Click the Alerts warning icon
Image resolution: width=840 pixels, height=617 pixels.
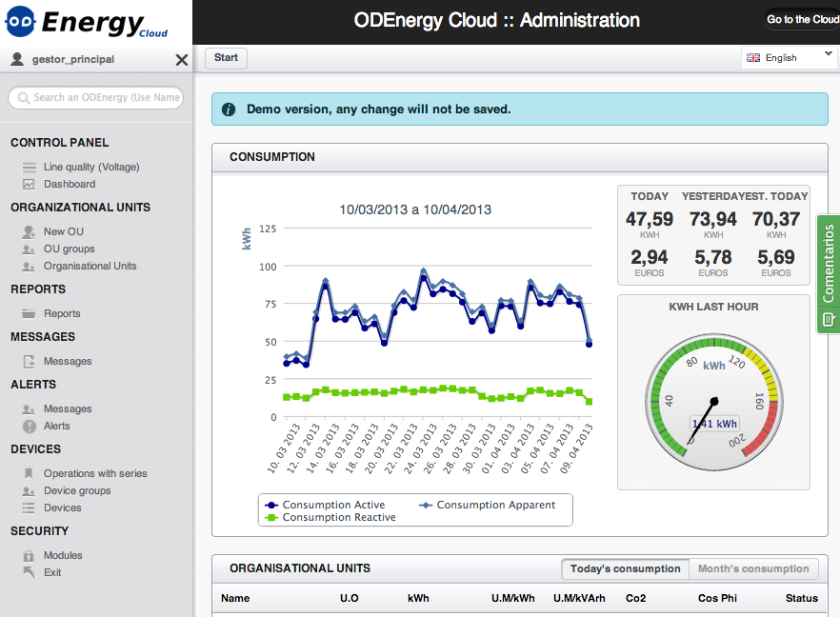29,427
